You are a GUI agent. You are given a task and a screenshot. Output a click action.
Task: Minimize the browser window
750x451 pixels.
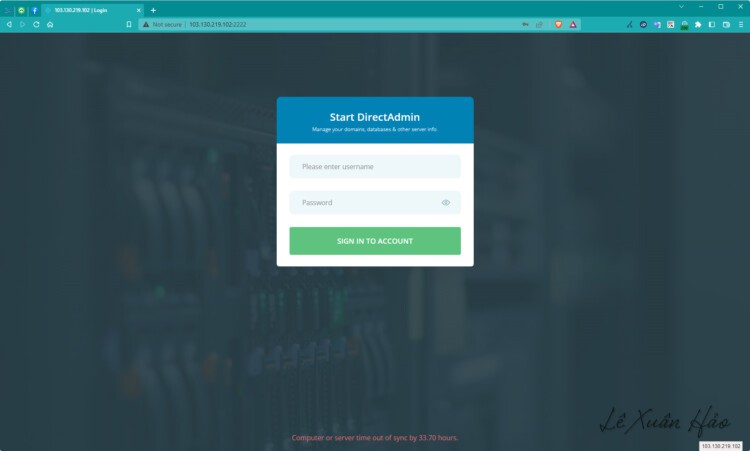coord(701,7)
